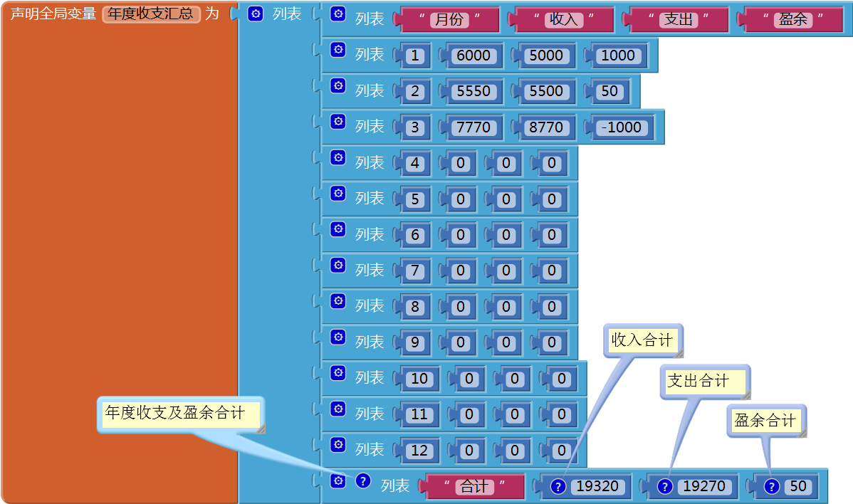
Task: Open gear icon on the month 11 list row
Action: pos(338,409)
